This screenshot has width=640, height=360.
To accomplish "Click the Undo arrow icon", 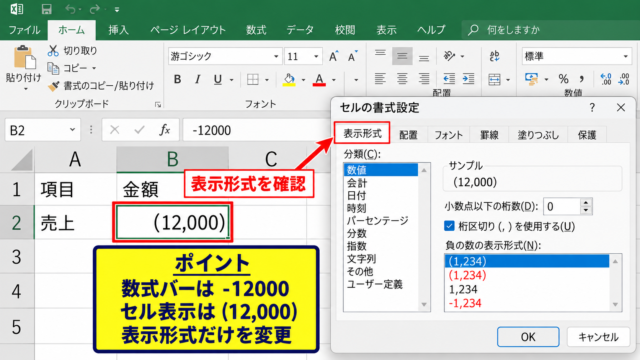I will click(71, 9).
